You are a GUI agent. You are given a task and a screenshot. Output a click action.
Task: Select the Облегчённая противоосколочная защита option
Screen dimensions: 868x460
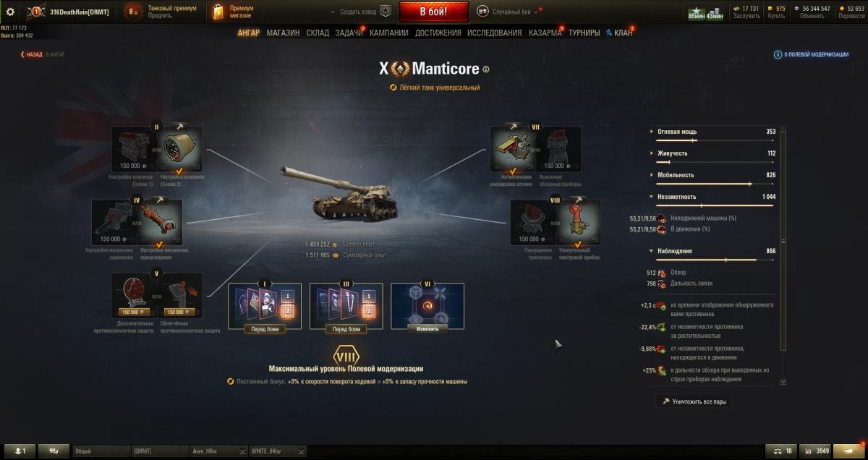[179, 295]
